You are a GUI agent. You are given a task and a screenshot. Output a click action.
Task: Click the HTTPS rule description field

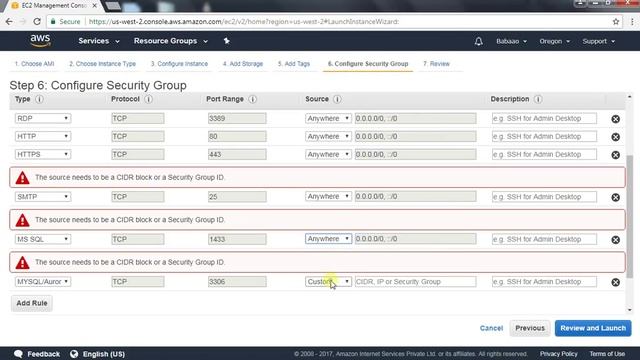point(544,154)
